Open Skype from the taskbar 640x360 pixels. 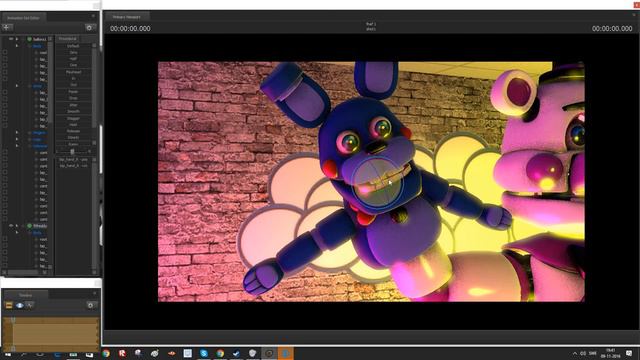coord(204,353)
